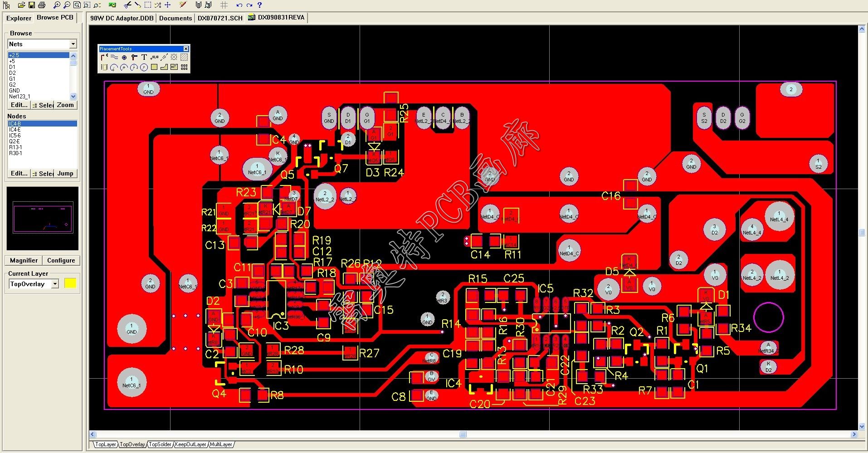Switch to the KeepOutLayer layer tab

[x=190, y=444]
